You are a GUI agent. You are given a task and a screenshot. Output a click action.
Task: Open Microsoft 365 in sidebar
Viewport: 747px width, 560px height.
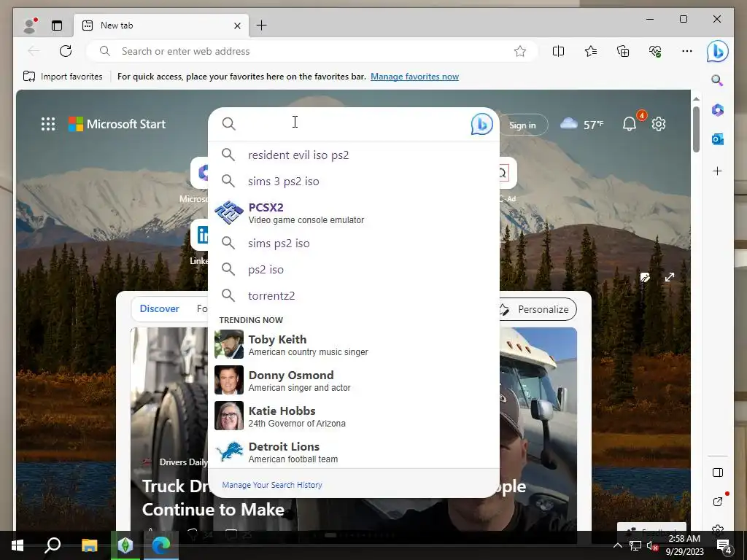coord(718,110)
